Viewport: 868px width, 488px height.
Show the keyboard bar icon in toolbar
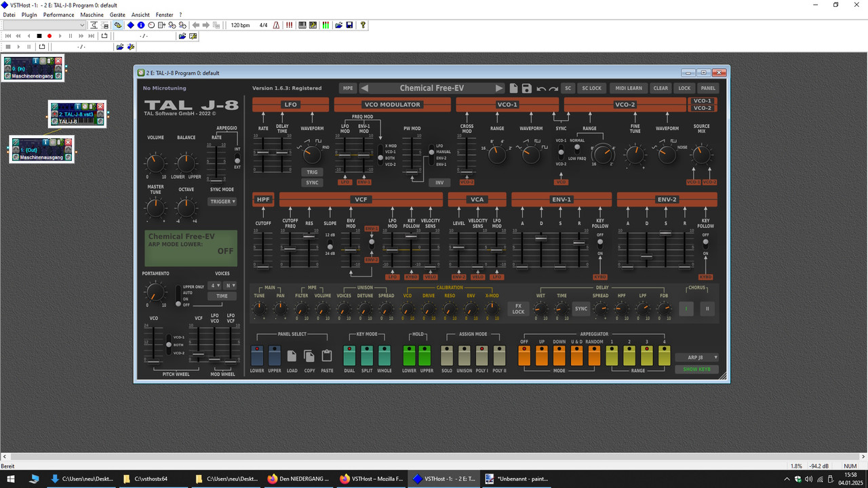tap(302, 25)
